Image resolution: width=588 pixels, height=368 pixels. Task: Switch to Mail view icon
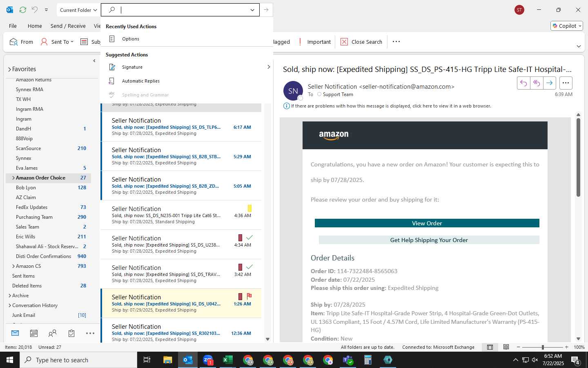[x=15, y=333]
